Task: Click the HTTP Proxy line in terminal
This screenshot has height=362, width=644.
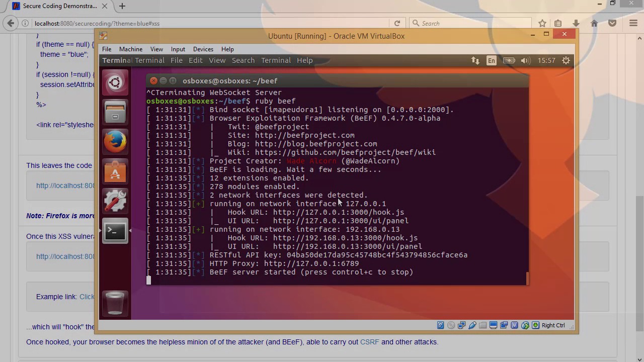Action: [x=253, y=263]
